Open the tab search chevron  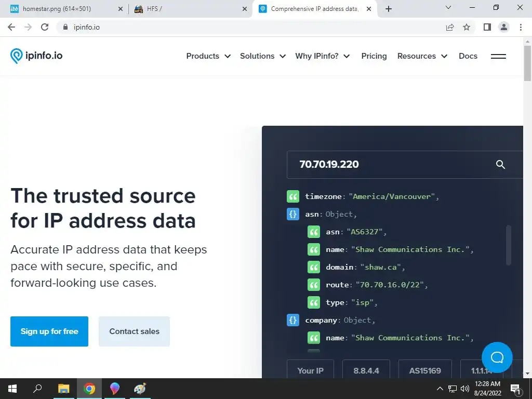tap(448, 7)
